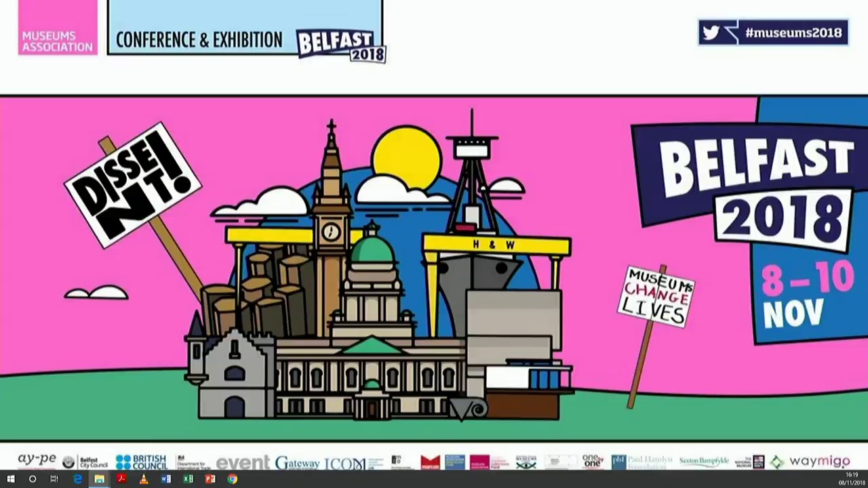Switch to Adobe Acrobat Reader on taskbar
The height and width of the screenshot is (488, 868).
121,479
